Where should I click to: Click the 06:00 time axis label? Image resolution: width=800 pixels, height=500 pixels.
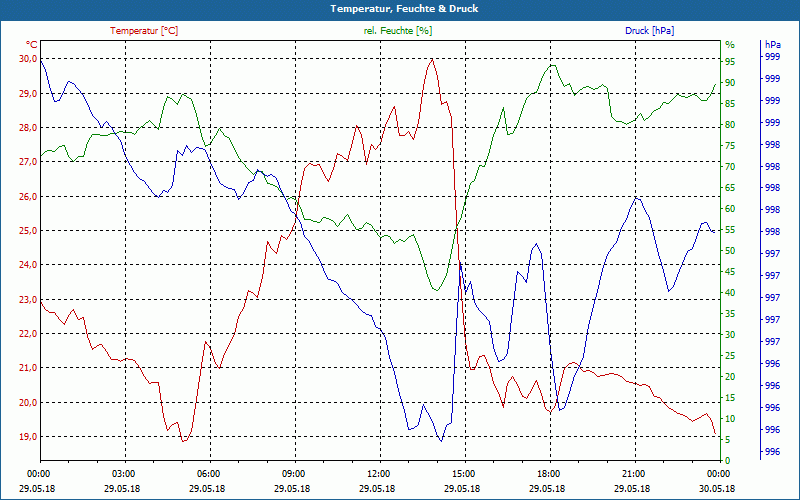point(210,474)
